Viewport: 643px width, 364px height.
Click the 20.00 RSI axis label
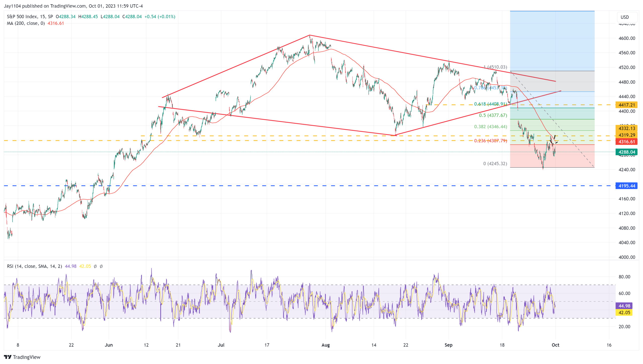[624, 327]
